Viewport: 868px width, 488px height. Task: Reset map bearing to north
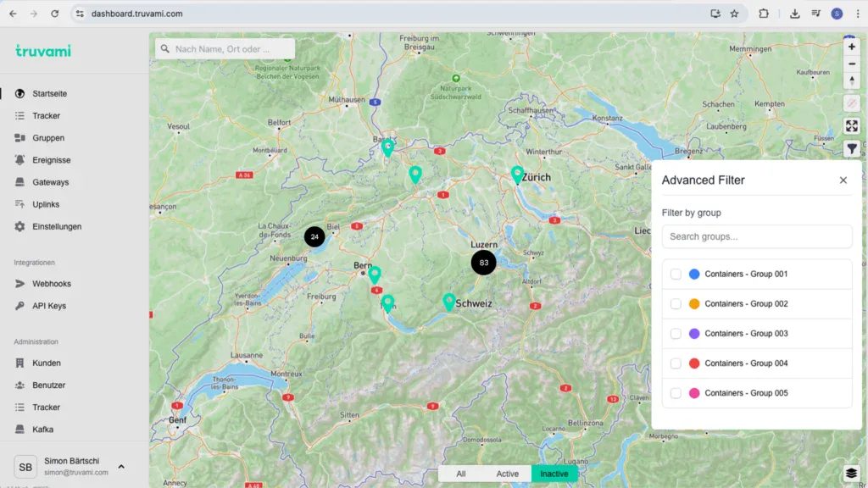click(x=852, y=81)
